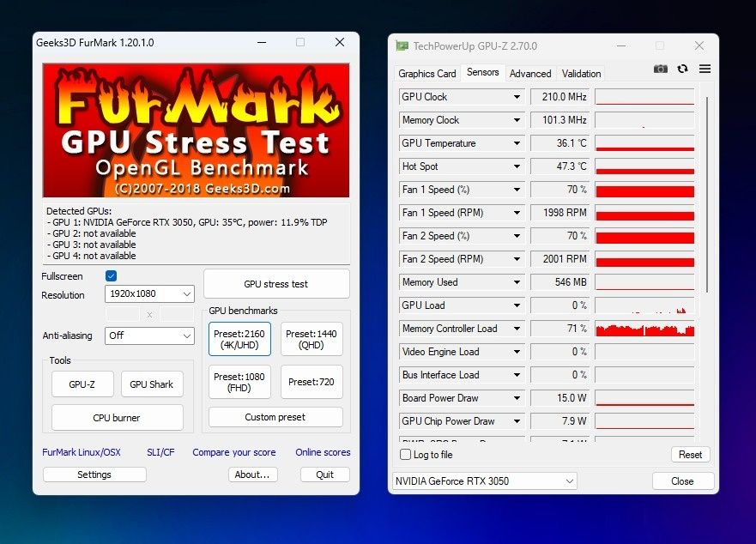Open the Advanced tab in GPU-Z
Viewport: 756px width, 544px height.
(x=529, y=73)
